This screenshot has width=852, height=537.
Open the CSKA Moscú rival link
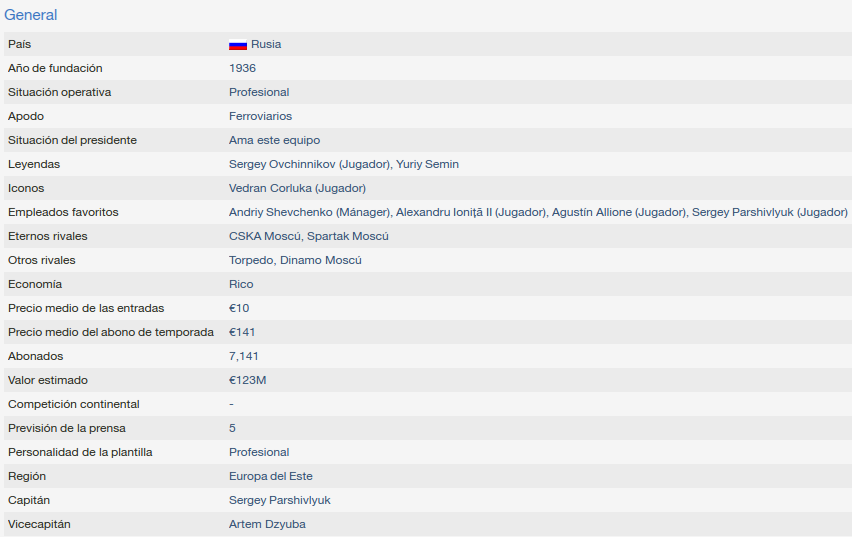tap(265, 236)
